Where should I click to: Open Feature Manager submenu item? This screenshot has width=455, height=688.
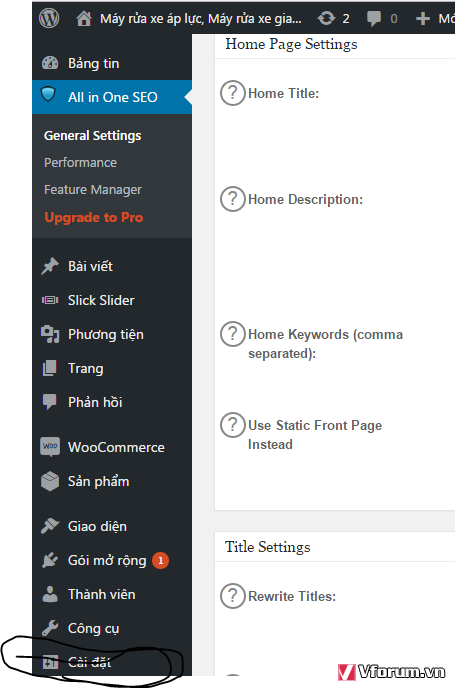93,190
